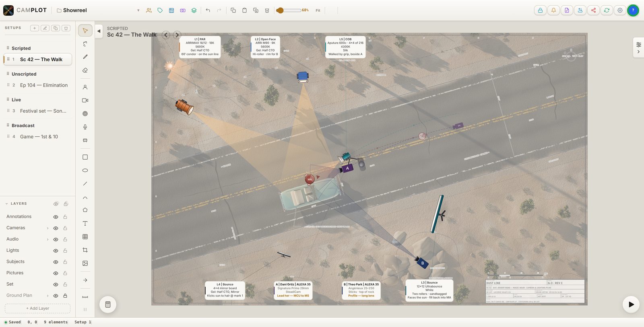Hide the Lights layer
The height and width of the screenshot is (327, 644).
(56, 251)
